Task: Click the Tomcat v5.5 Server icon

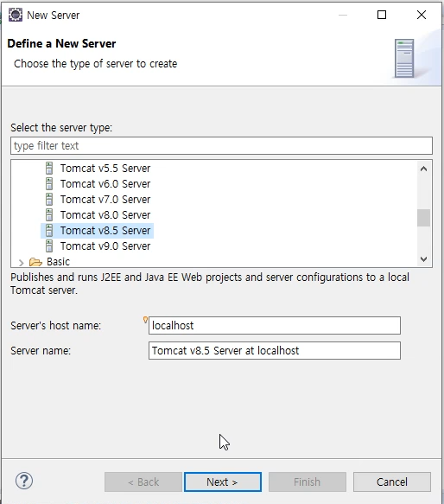Action: [49, 168]
